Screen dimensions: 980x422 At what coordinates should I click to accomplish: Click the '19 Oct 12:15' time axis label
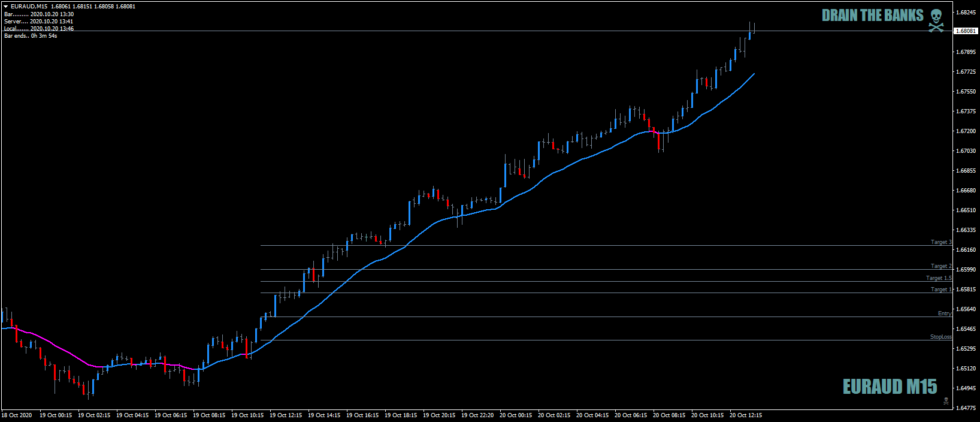[286, 415]
